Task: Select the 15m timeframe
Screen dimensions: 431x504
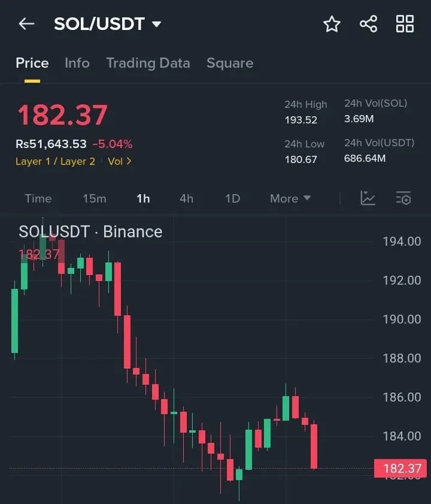Action: tap(95, 198)
